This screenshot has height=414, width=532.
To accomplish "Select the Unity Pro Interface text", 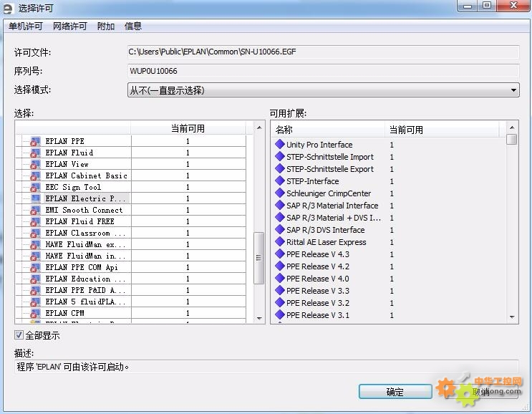I will pyautogui.click(x=319, y=145).
